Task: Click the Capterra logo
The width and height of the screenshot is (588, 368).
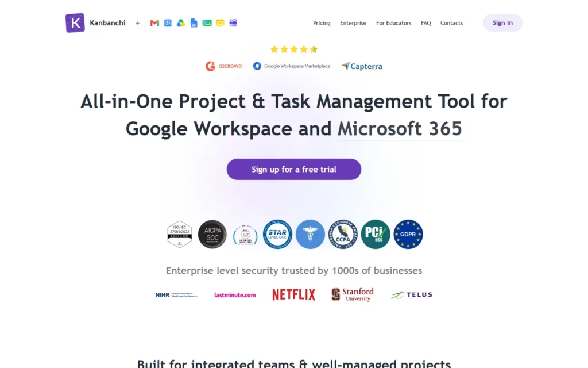Action: click(x=362, y=66)
